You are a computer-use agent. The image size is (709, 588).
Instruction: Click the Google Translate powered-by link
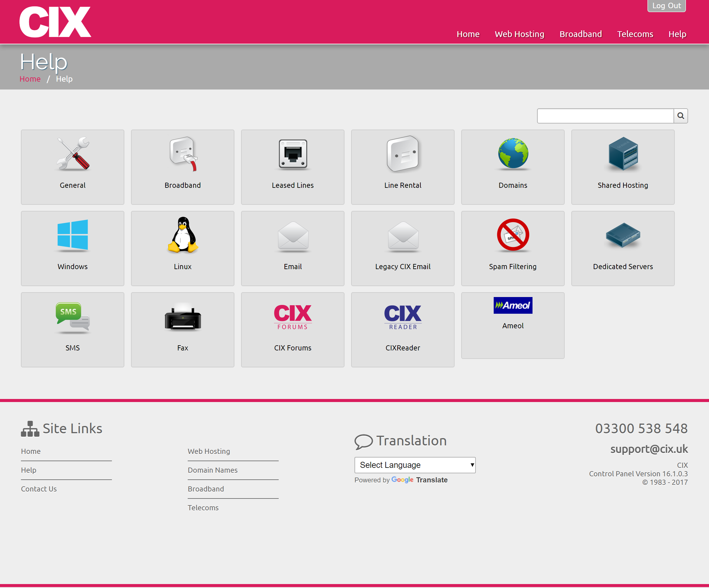pyautogui.click(x=419, y=480)
